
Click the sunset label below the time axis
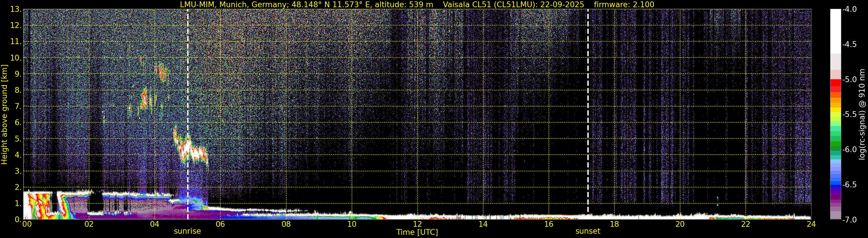coord(588,231)
